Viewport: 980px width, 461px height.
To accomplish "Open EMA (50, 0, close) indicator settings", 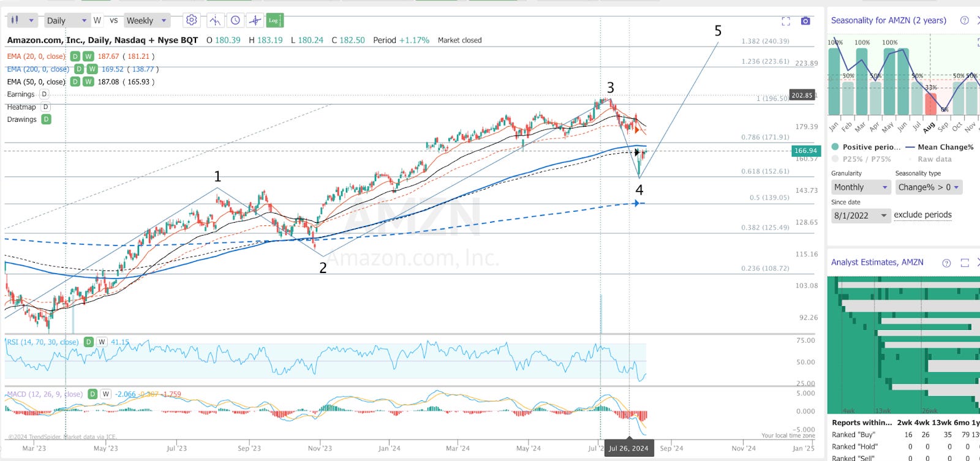I will (36, 81).
